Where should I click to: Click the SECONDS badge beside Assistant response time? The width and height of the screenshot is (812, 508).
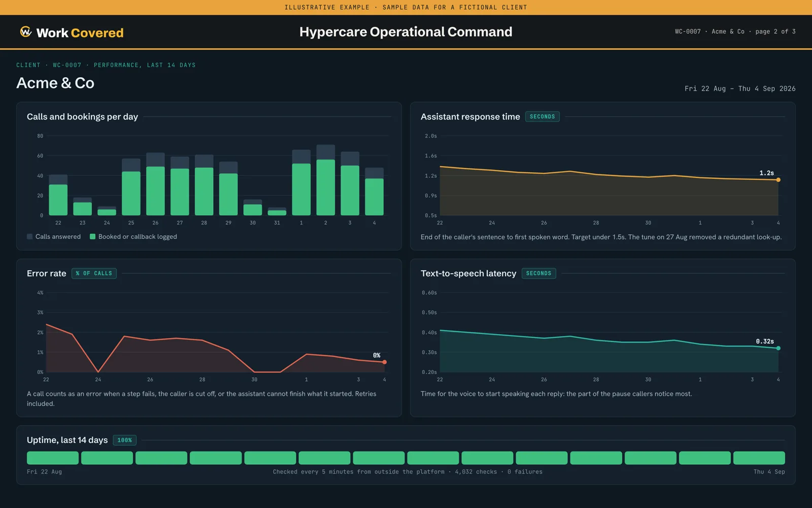542,116
